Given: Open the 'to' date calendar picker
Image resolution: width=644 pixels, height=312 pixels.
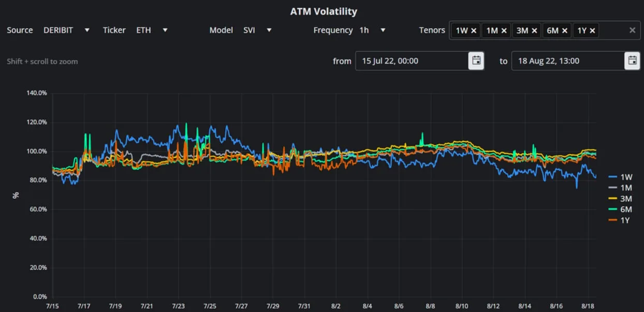Looking at the screenshot, I should click(x=632, y=61).
